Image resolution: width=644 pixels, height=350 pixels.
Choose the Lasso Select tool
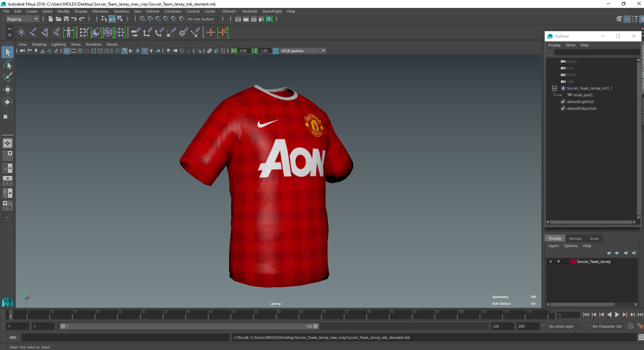(x=7, y=64)
